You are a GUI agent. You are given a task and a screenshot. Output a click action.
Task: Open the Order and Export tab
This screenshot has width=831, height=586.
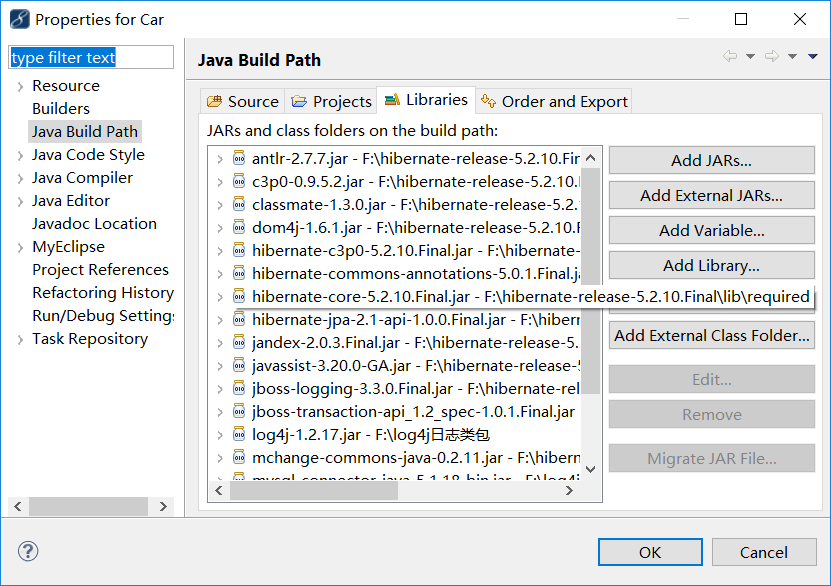pos(554,101)
